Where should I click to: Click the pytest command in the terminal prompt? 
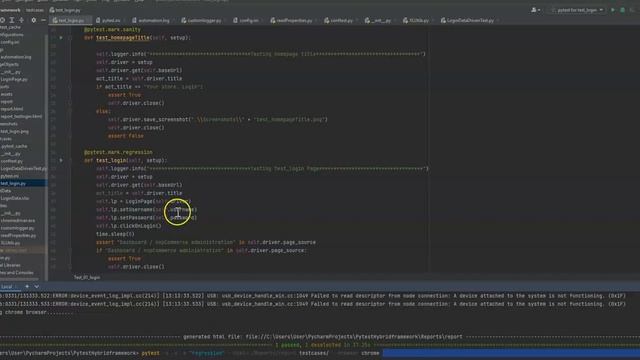(x=151, y=353)
